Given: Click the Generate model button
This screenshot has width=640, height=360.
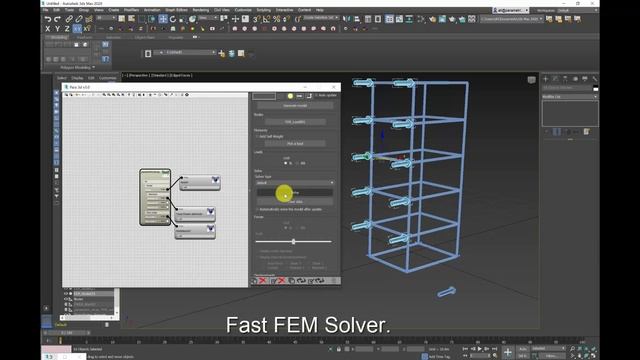Looking at the screenshot, I should coord(295,106).
